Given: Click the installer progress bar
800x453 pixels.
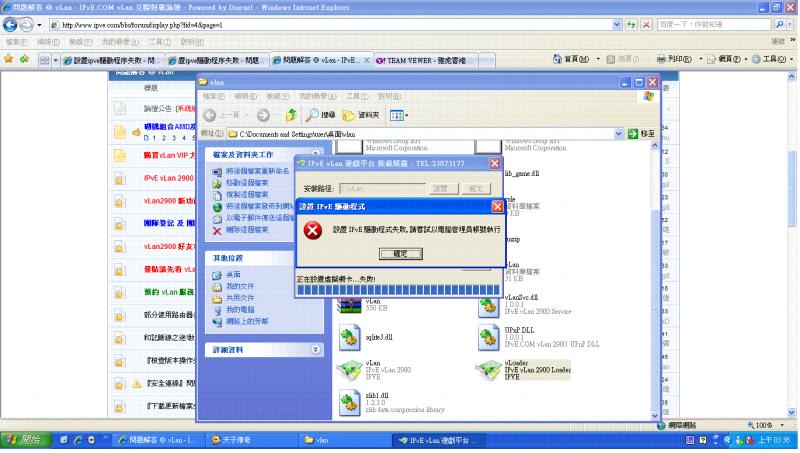Looking at the screenshot, I should tap(398, 290).
